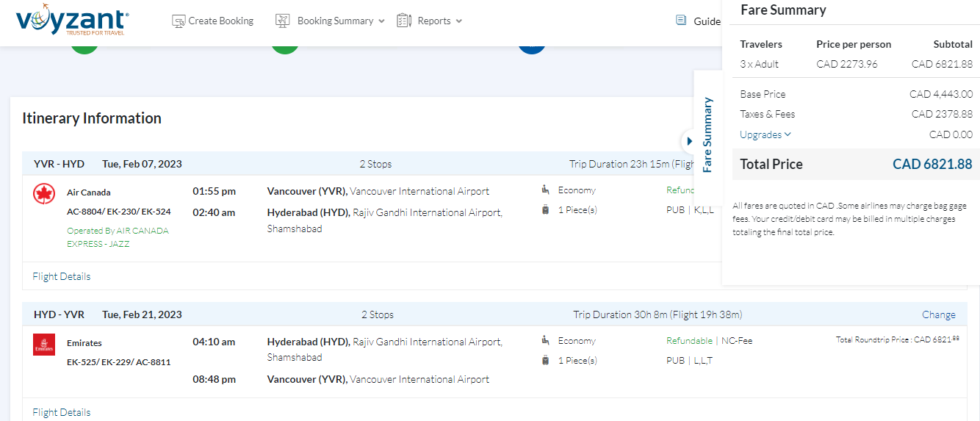Click the Guide book icon
The height and width of the screenshot is (421, 980).
pyautogui.click(x=681, y=21)
